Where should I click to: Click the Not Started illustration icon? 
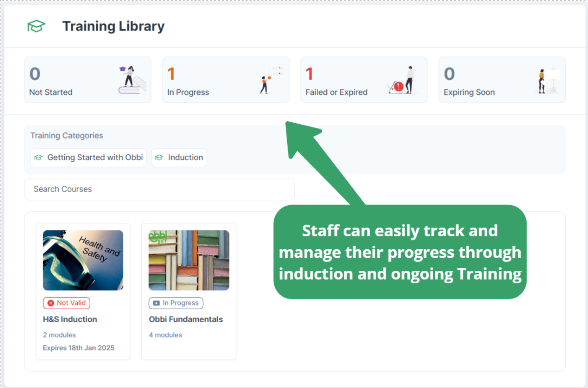coord(132,80)
